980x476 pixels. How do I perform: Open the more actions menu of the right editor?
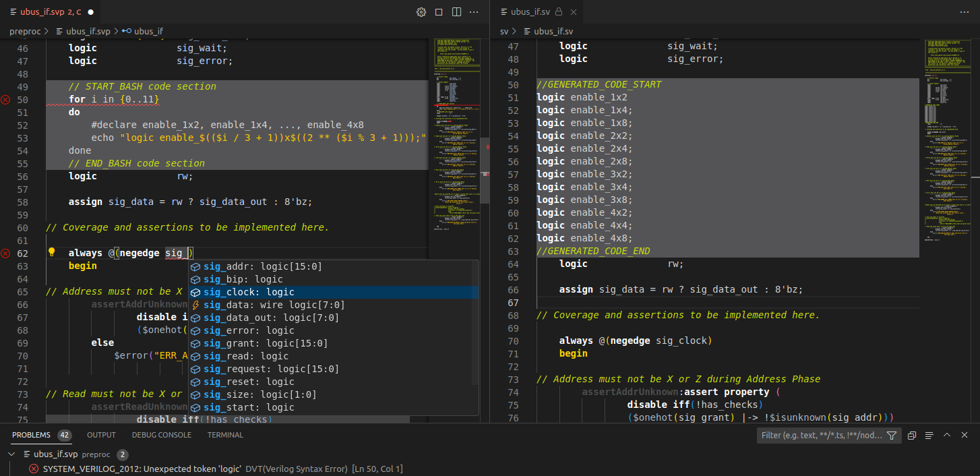coord(964,11)
